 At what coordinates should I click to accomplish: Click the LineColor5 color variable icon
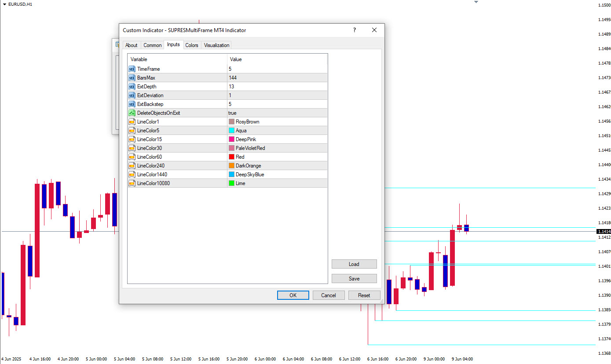132,131
